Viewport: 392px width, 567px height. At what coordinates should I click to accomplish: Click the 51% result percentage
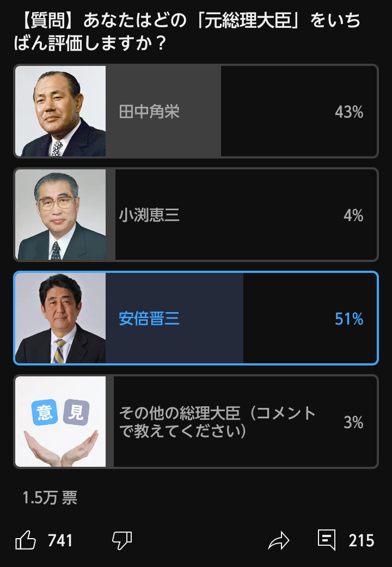[349, 319]
